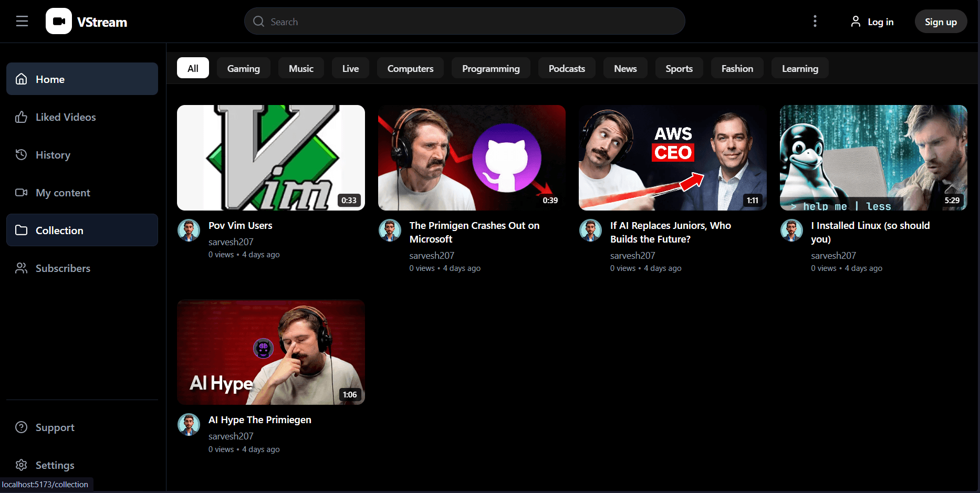Click inside the Search input field

(420, 21)
